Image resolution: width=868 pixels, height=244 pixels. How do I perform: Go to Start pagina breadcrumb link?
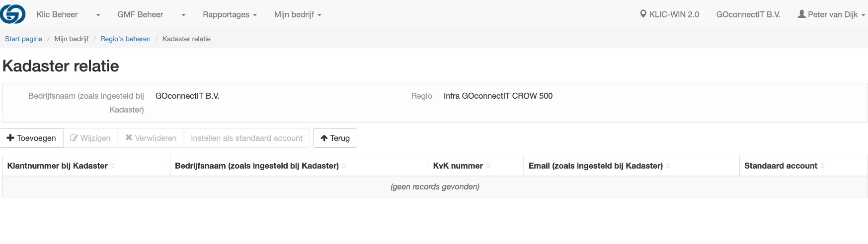point(24,39)
